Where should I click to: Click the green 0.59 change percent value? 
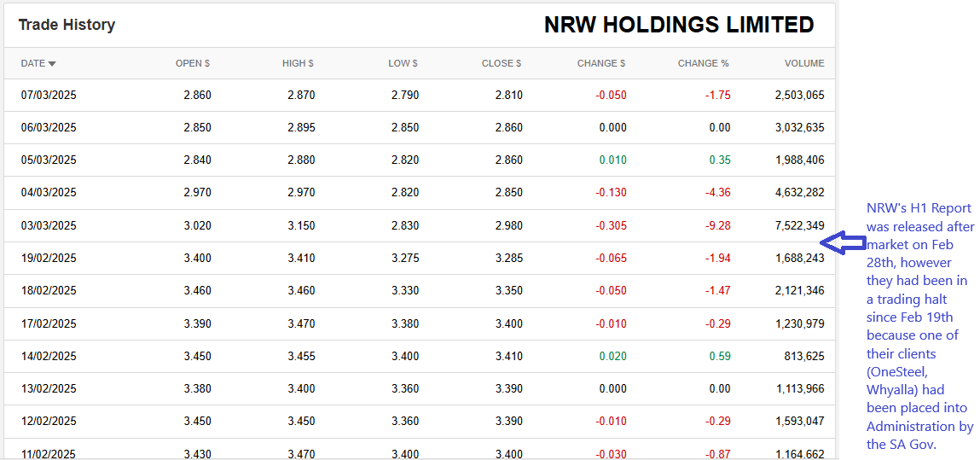click(x=721, y=357)
